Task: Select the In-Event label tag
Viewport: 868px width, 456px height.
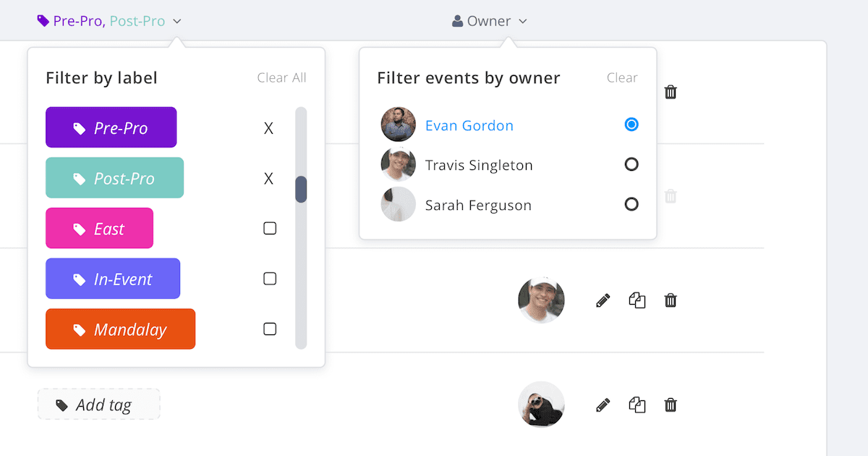Action: (113, 278)
